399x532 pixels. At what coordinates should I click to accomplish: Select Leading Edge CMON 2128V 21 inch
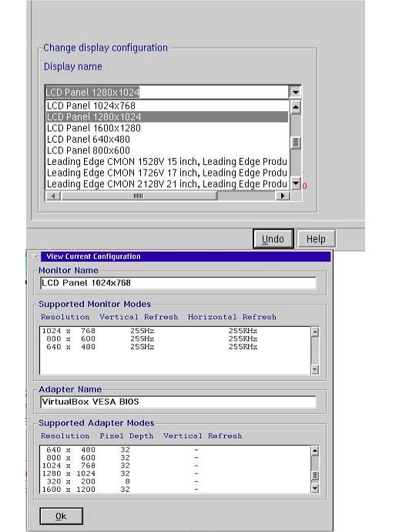coord(167,184)
